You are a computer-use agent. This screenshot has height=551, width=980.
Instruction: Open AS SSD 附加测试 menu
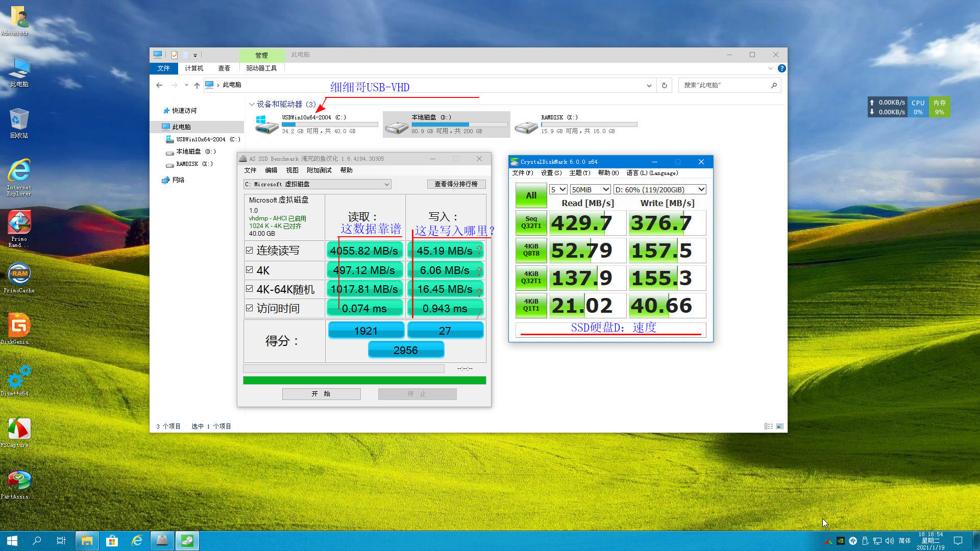click(319, 170)
